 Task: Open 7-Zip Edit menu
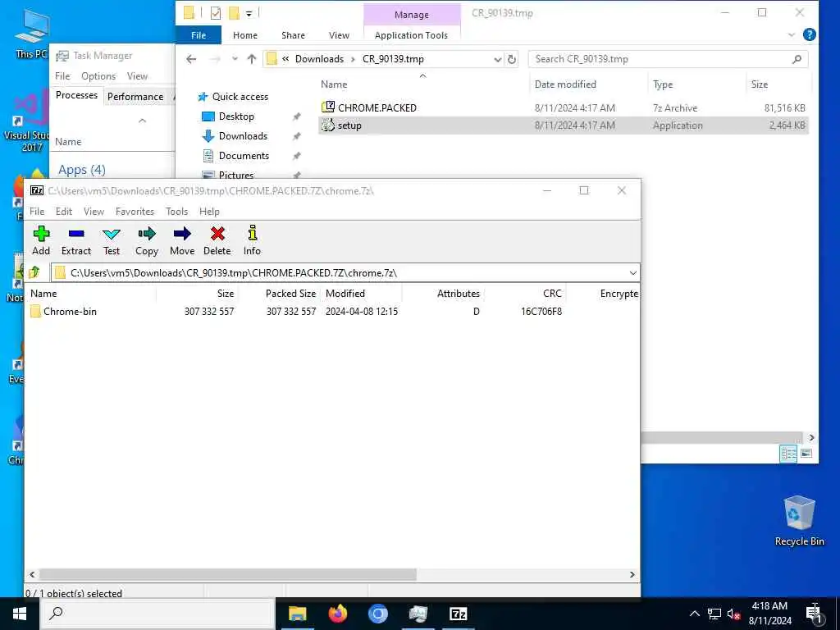tap(64, 212)
